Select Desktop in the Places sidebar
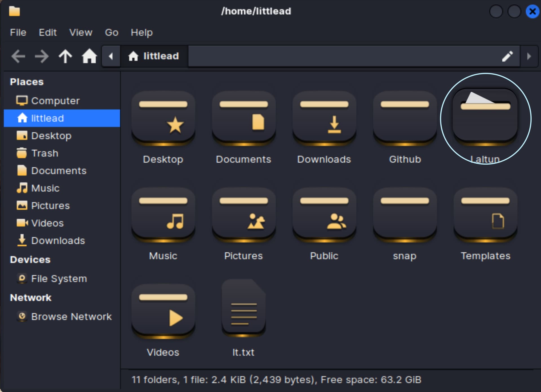The image size is (541, 392). coord(62,136)
